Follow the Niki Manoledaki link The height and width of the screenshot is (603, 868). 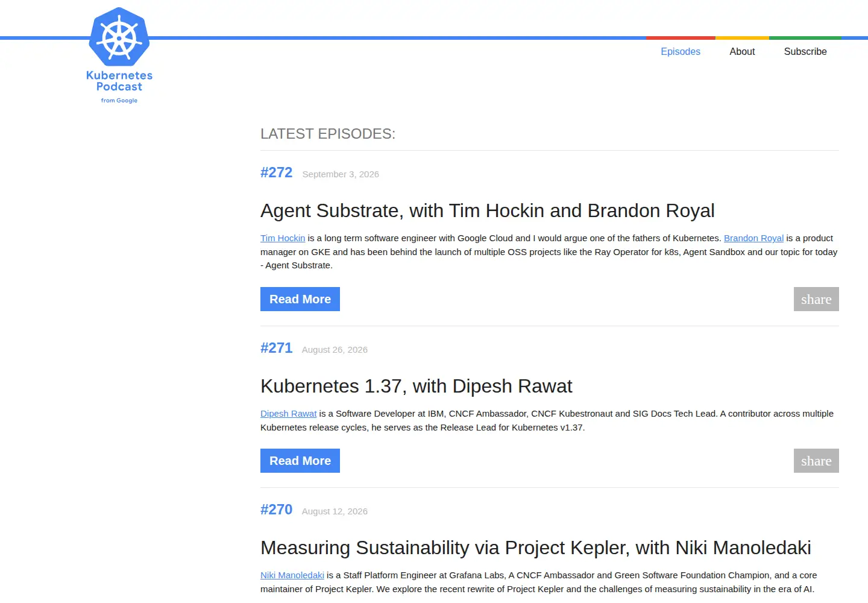[x=292, y=575]
